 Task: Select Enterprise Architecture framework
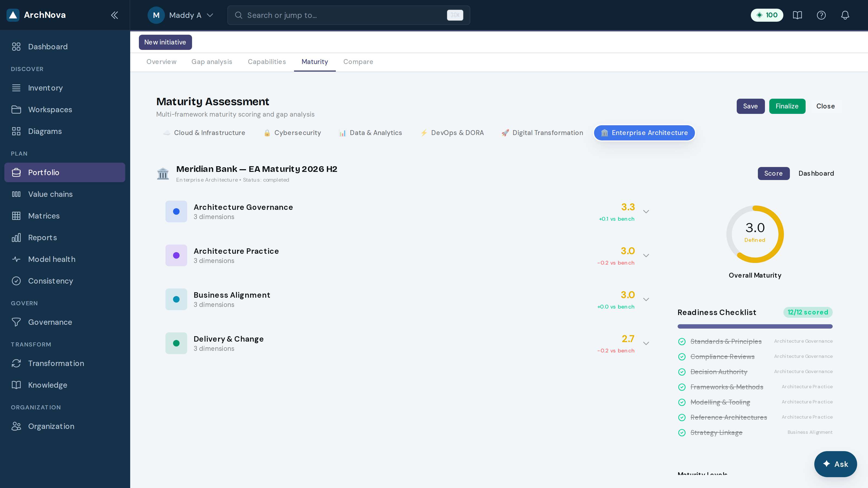tap(644, 133)
